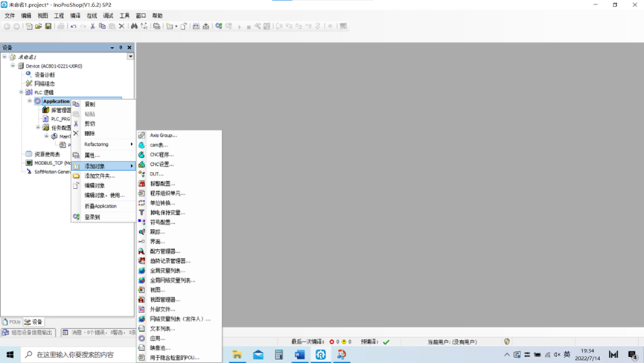Screen dimensions: 644x363
Task: Click the red error count icon in status bar
Action: click(x=331, y=341)
